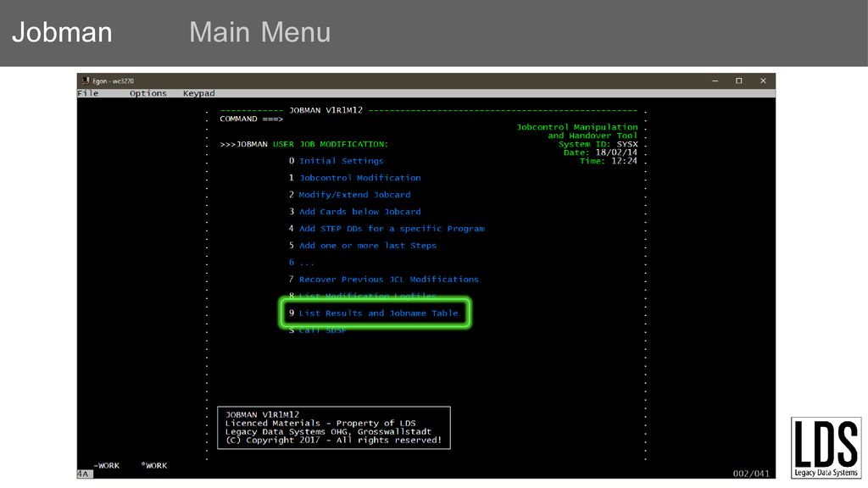The image size is (868, 488).
Task: Select option 4 Add STEP DDs for a specific Program
Action: click(387, 229)
